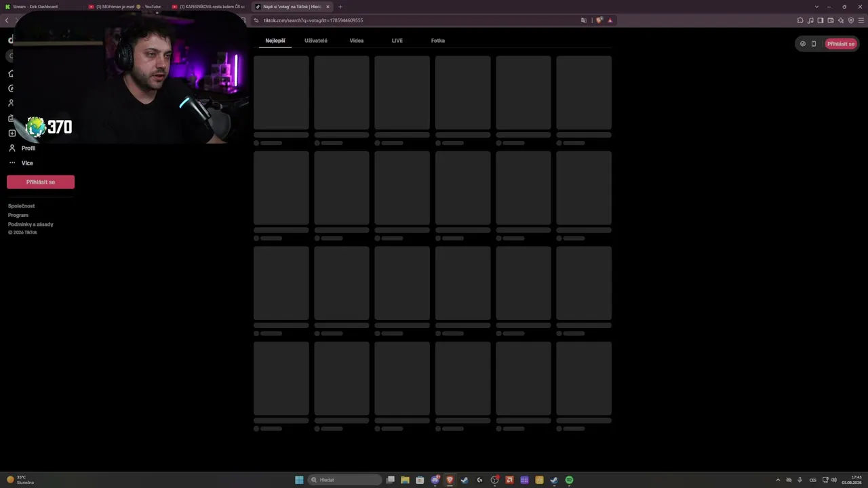Open the Brave playlist music note icon
Screen dimensions: 868x488
click(810, 20)
